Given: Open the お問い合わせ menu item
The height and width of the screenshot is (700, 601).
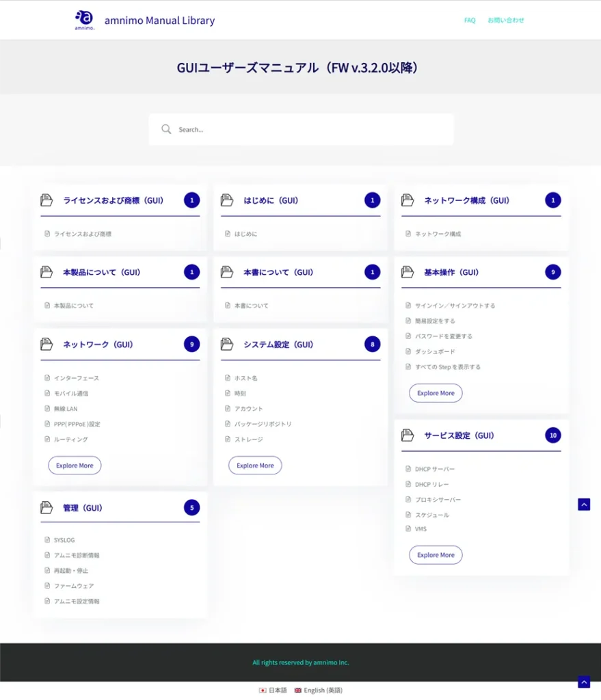Looking at the screenshot, I should tap(506, 21).
